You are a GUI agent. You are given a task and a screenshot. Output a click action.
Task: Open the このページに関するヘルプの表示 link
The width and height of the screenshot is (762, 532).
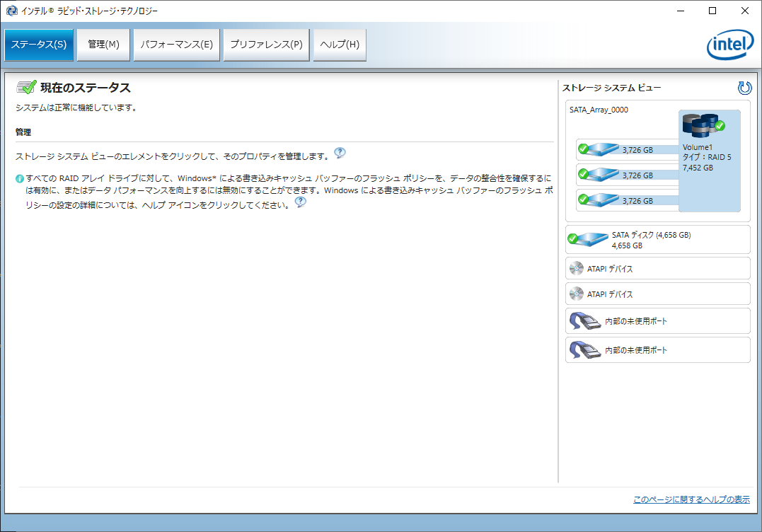pyautogui.click(x=691, y=499)
